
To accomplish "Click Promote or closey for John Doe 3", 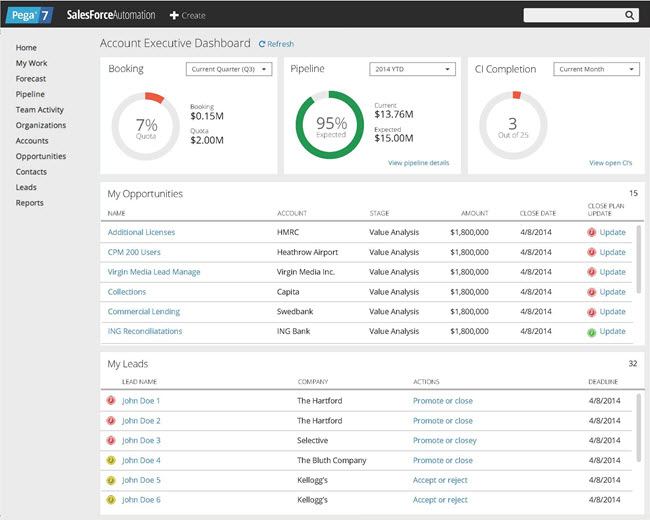I will coord(445,440).
